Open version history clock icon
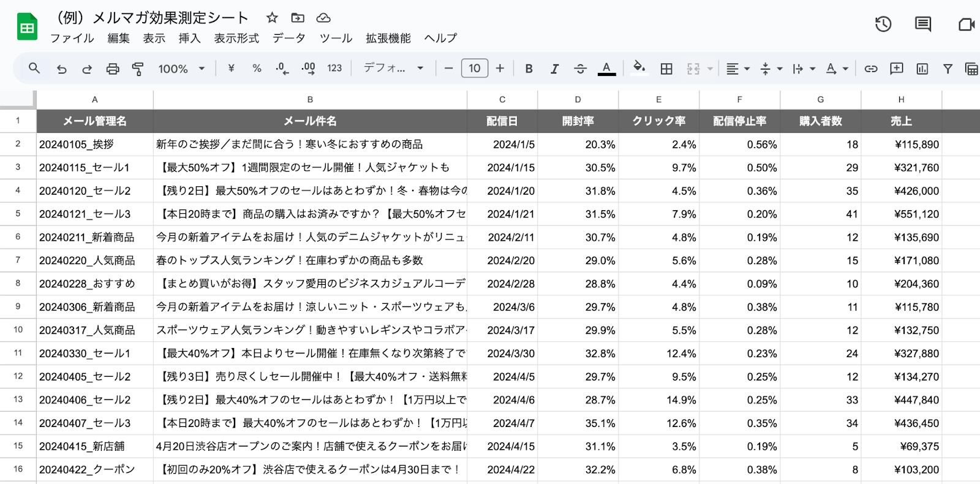 click(883, 25)
